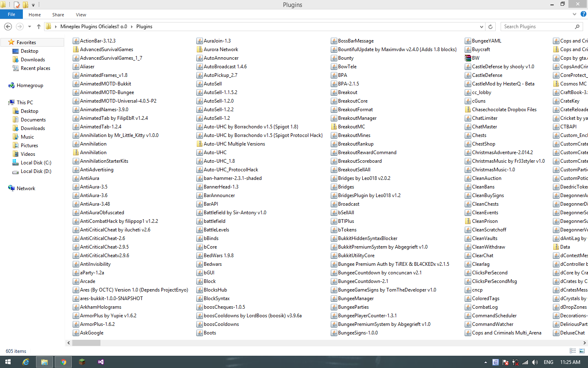This screenshot has height=368, width=588.
Task: Open Local Disk (D:) drive
Action: click(x=36, y=171)
